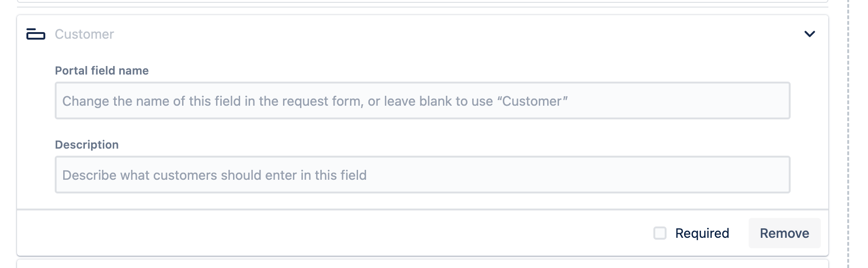The image size is (868, 268).
Task: Click the "Describe what customers should enter" placeholder
Action: click(214, 175)
